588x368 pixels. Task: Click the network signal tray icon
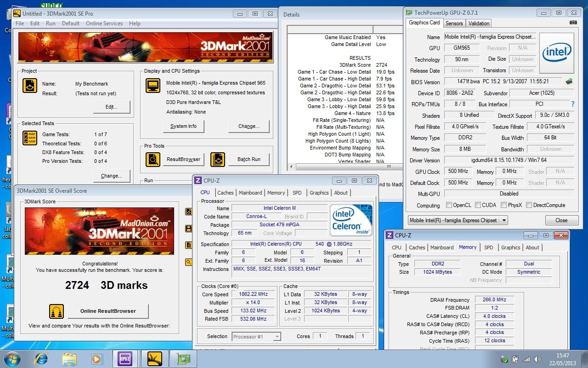pos(526,359)
